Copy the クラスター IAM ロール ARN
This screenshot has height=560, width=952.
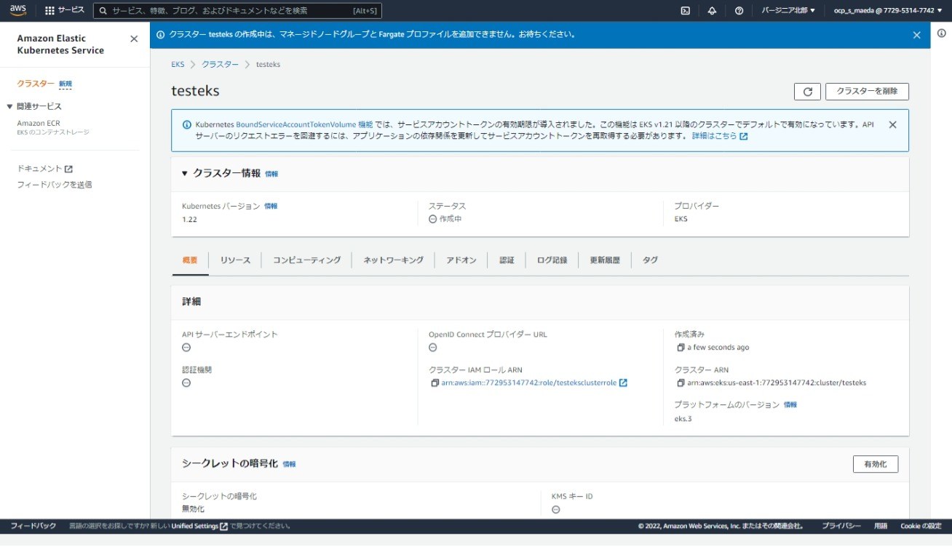[435, 383]
